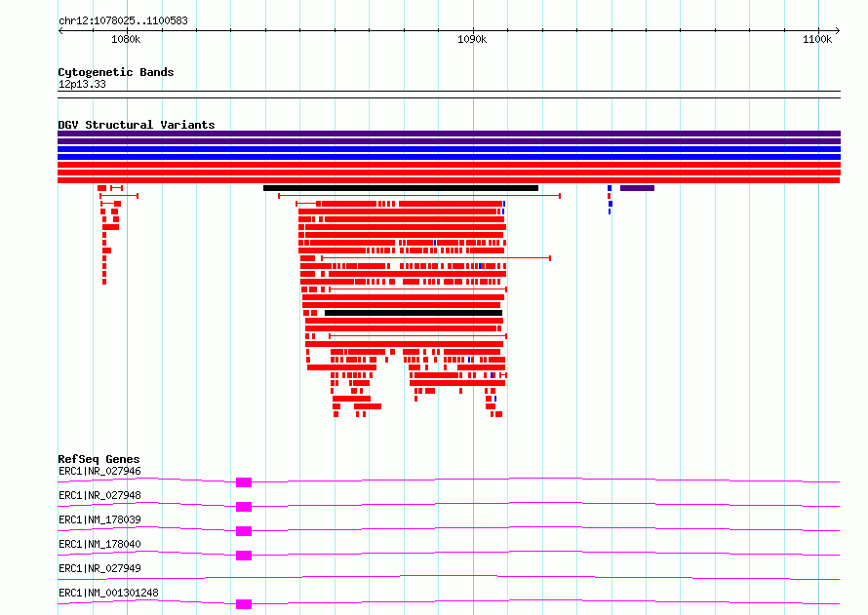Select the black variant bar inside the red stack
Viewport: 868px width, 615px height.
414,313
